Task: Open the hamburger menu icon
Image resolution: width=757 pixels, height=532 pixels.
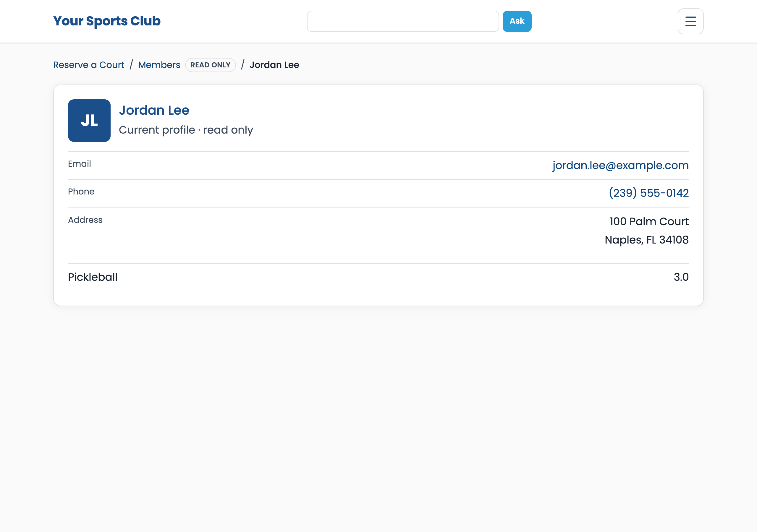Action: pos(690,21)
